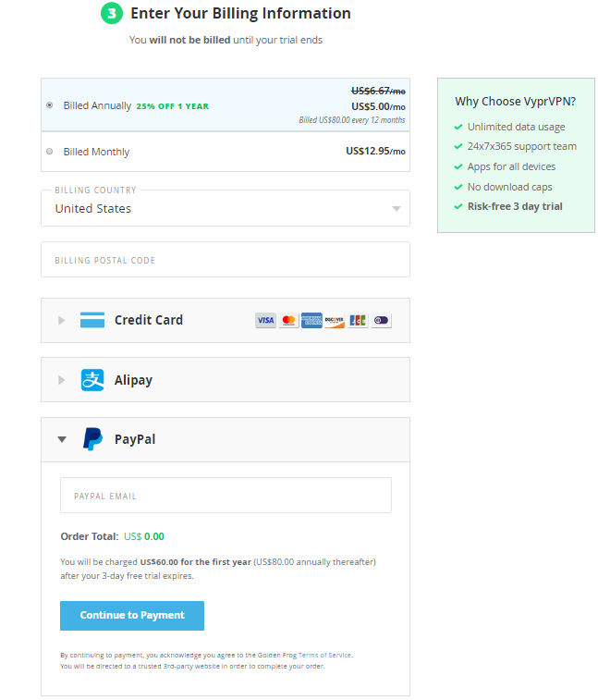Screen dimensions: 598x700
Task: Click the PayPal label
Action: 135,439
